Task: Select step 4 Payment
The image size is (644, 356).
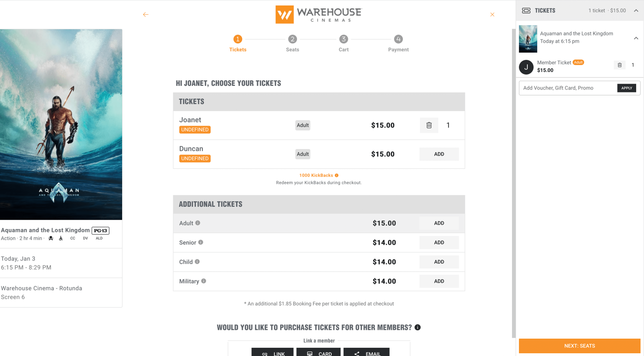Action: (x=398, y=43)
